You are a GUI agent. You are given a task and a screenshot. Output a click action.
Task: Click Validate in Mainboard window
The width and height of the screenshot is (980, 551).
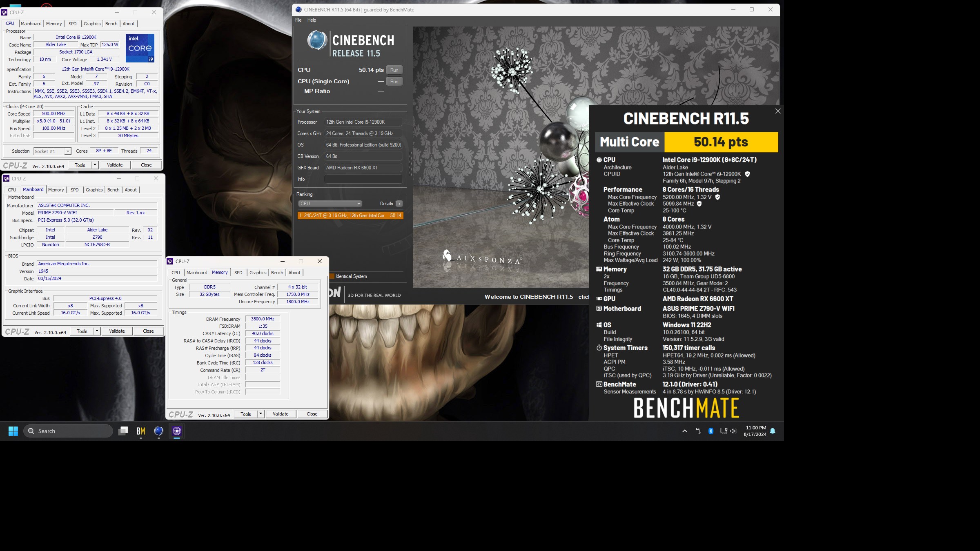pyautogui.click(x=117, y=331)
